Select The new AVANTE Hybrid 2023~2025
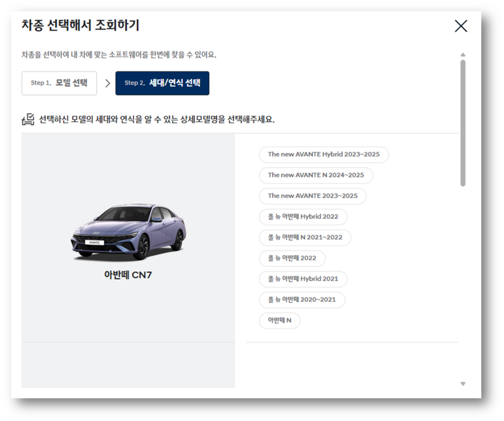The width and height of the screenshot is (504, 421). [x=324, y=155]
